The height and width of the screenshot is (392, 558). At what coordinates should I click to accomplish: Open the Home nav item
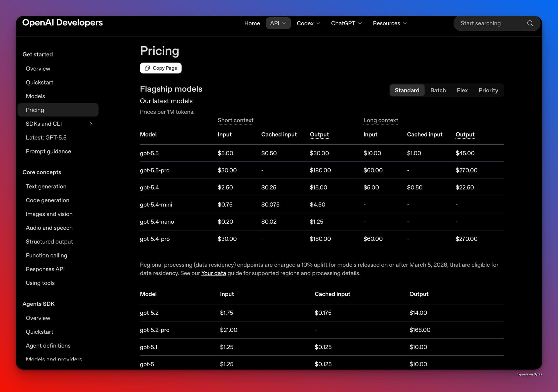tap(252, 23)
